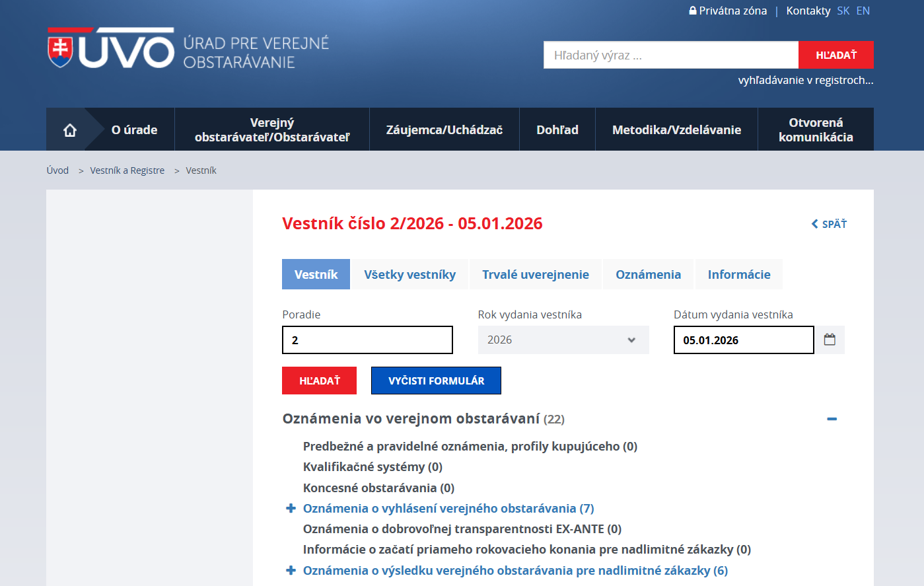Open the Rok vydania vestníka dropdown
This screenshot has height=586, width=924.
(x=563, y=340)
